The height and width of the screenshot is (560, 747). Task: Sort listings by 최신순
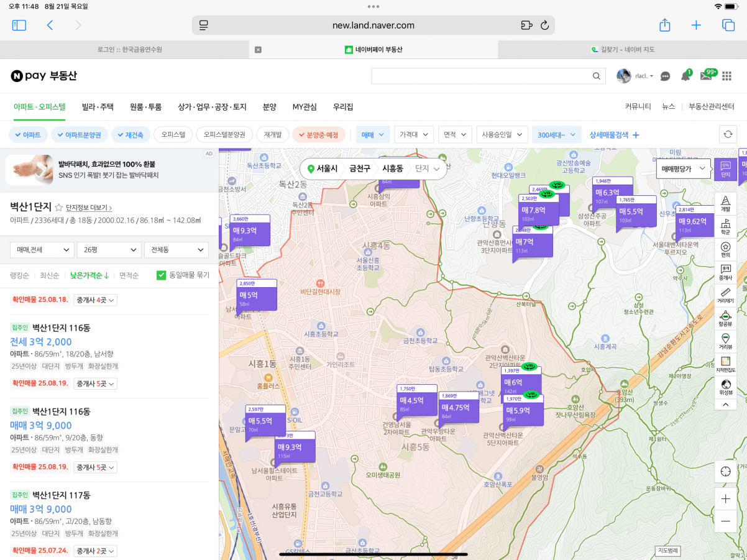point(50,275)
